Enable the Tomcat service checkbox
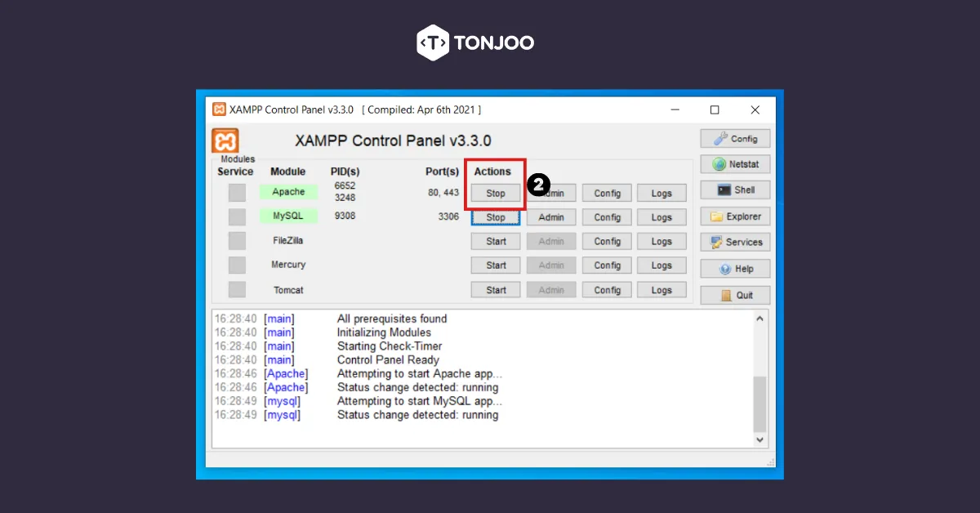 pos(237,289)
